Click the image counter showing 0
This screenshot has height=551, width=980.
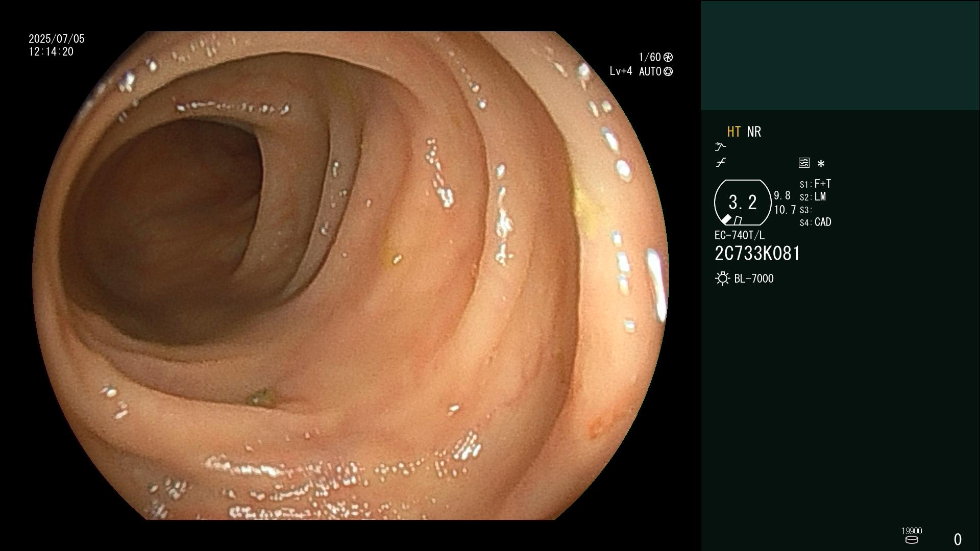[958, 539]
